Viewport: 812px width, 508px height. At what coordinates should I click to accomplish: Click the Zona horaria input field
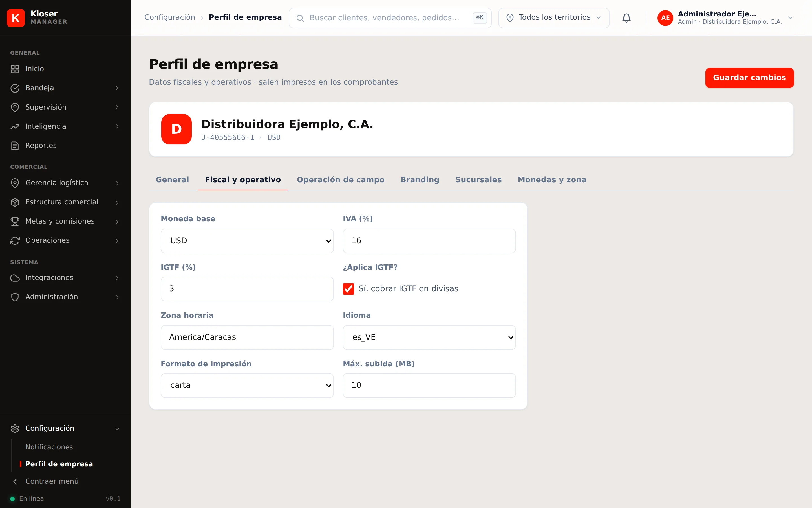click(x=247, y=337)
